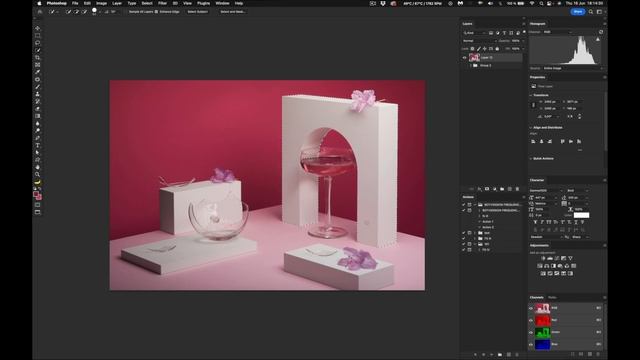Select the Horizontal Type tool
This screenshot has height=360, width=640.
click(x=38, y=146)
